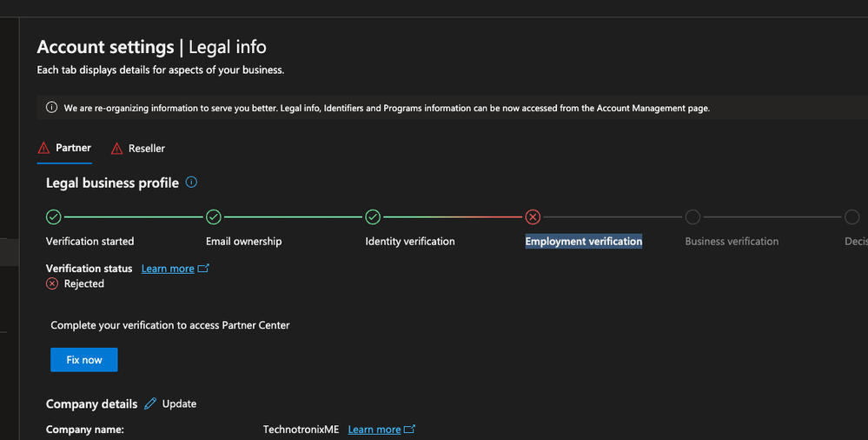Click the red X Employment verification step

533,217
